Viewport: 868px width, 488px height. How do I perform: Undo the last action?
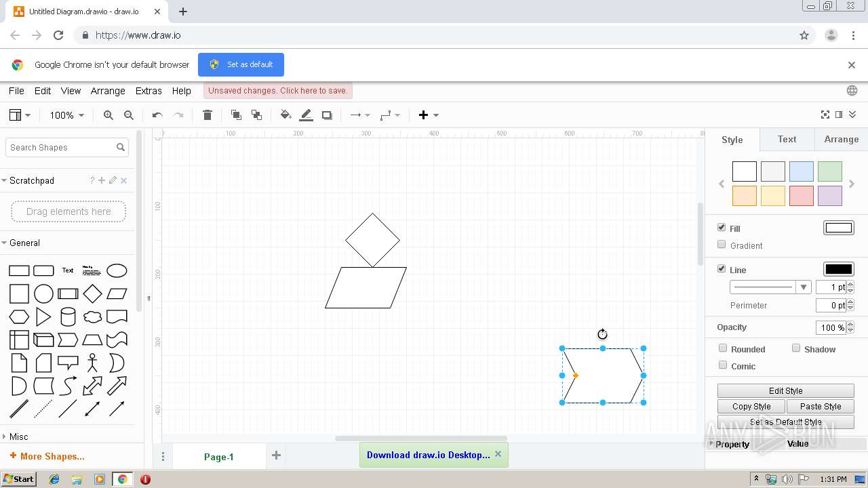(157, 115)
